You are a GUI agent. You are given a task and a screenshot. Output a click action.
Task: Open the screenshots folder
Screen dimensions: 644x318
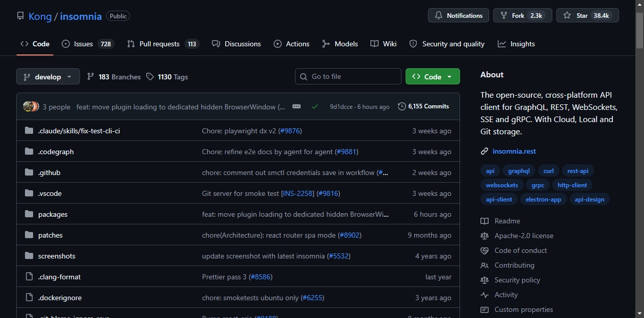[57, 256]
